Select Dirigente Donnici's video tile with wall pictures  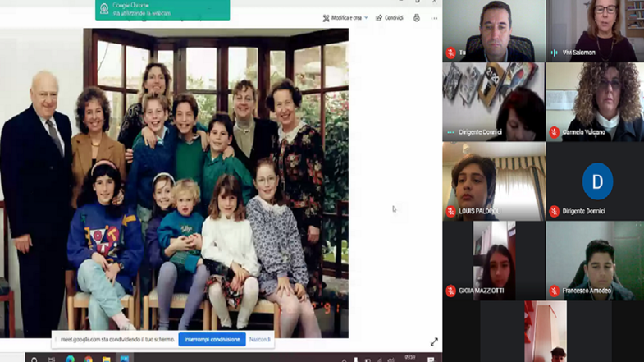[494, 102]
